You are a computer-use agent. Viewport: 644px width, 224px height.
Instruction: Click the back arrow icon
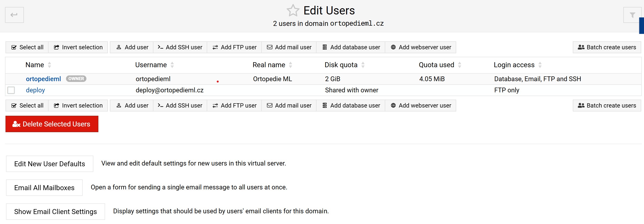14,15
